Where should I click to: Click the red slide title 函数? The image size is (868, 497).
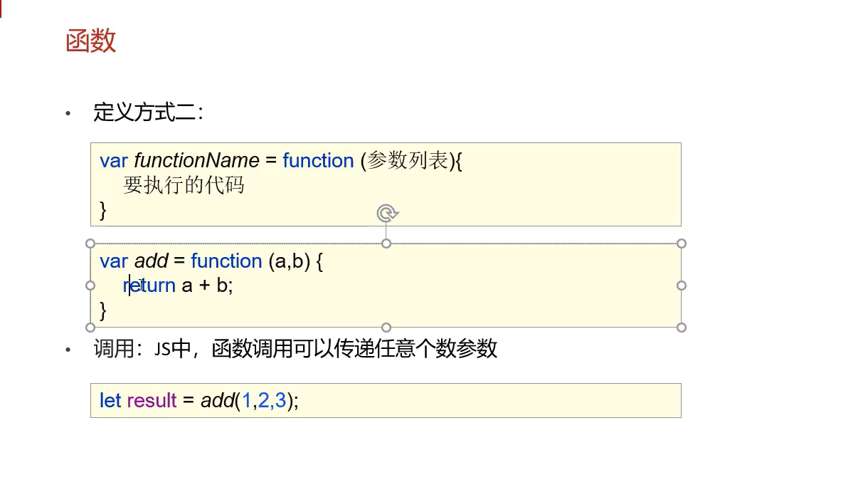point(90,41)
